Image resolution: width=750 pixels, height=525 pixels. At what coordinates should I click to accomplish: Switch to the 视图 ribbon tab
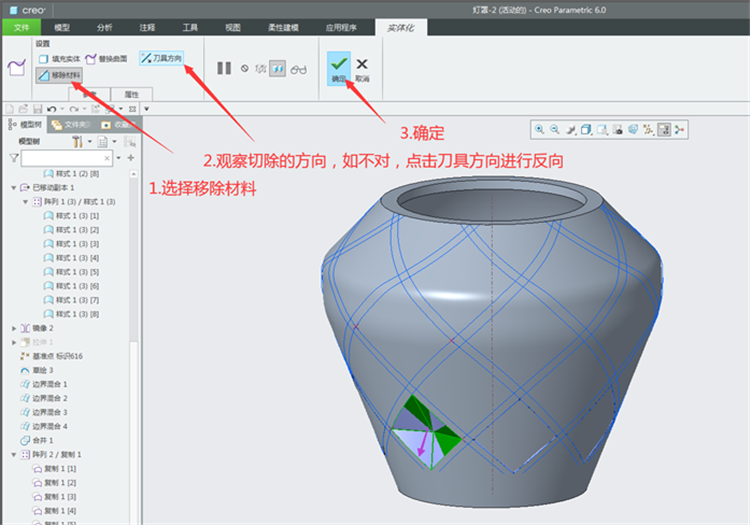(233, 27)
